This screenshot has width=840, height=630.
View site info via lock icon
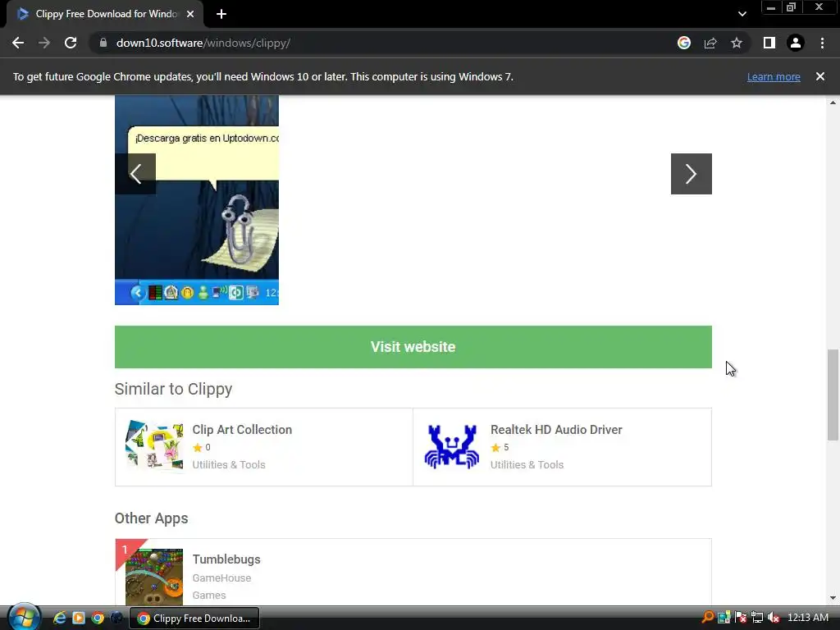pos(103,43)
